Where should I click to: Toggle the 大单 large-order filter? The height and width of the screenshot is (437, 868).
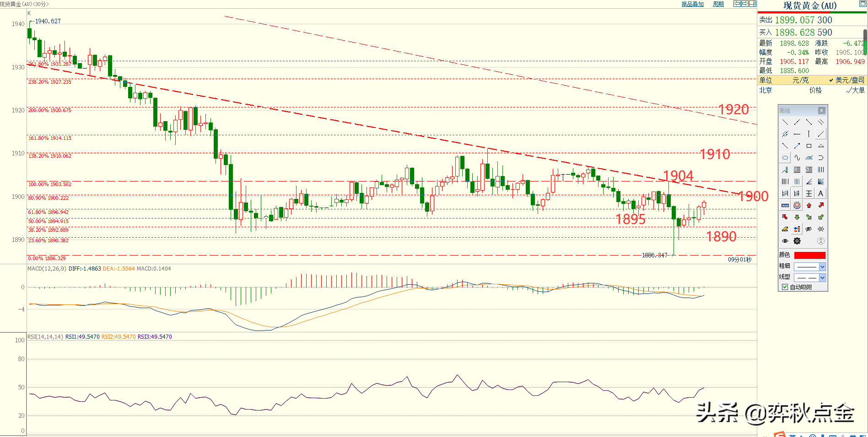(856, 90)
